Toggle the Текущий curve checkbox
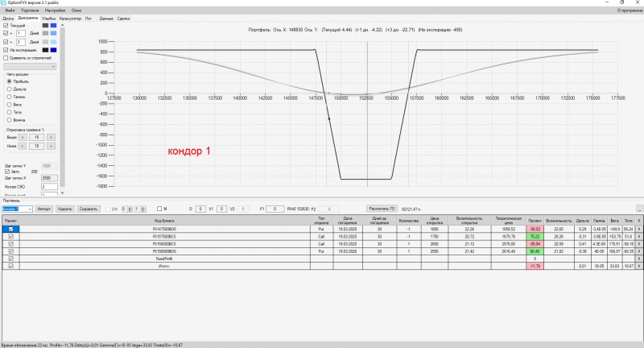 click(6, 26)
